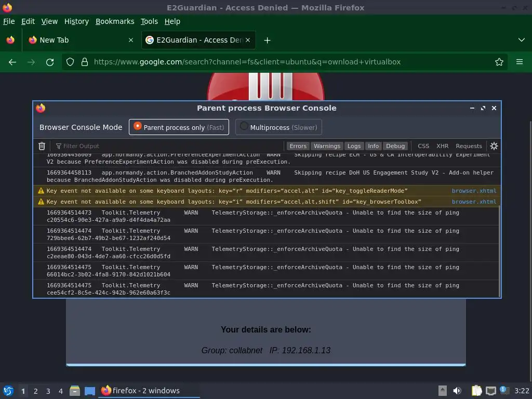View site security padlock info
This screenshot has width=532, height=399.
pyautogui.click(x=85, y=62)
